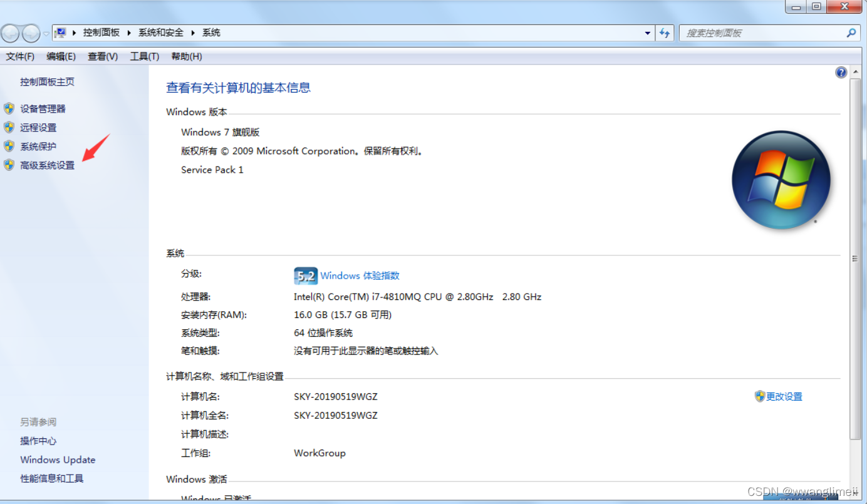Image resolution: width=867 pixels, height=504 pixels.
Task: Click the 查看有关计算机的基本信息 heading
Action: coord(238,88)
